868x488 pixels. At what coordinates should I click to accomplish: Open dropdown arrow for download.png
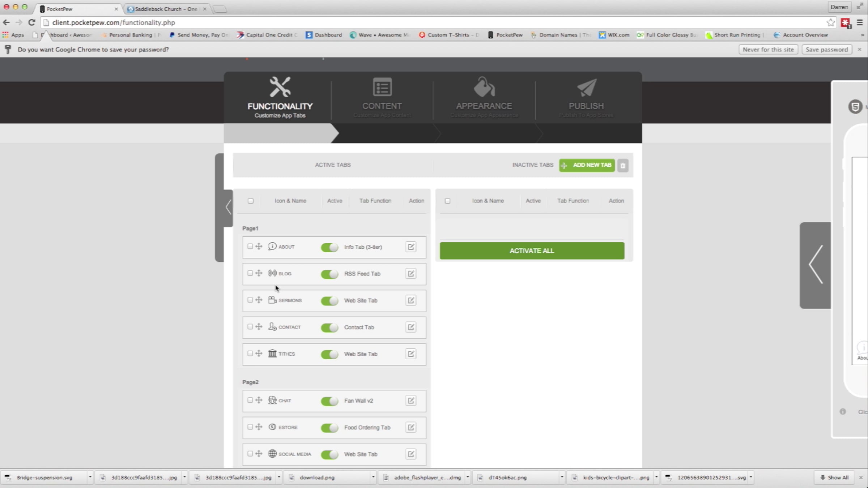373,478
